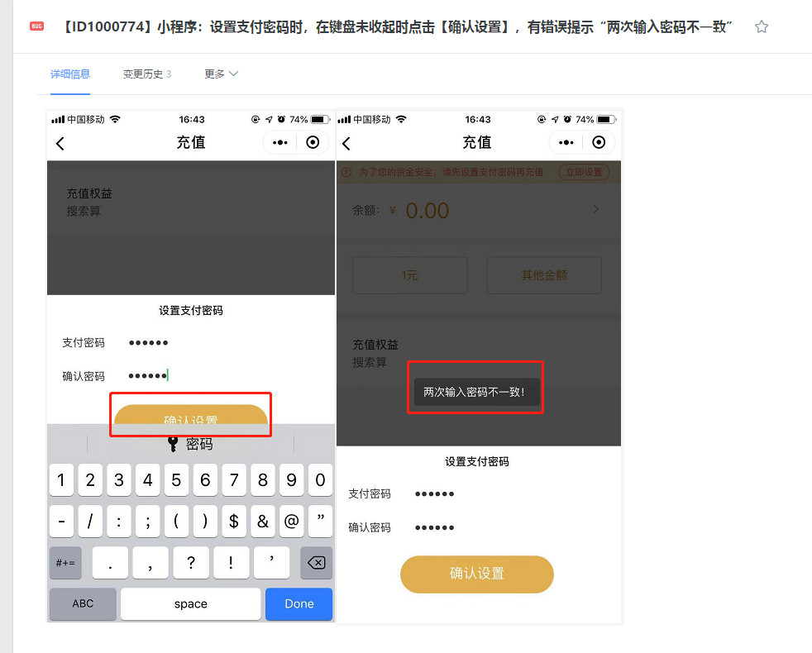Screen dimensions: 812x653
Task: Tap the colon key on keyboard
Action: click(x=118, y=521)
